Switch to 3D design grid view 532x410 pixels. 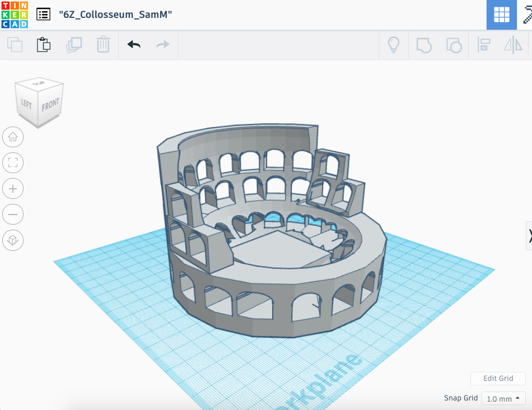click(501, 15)
